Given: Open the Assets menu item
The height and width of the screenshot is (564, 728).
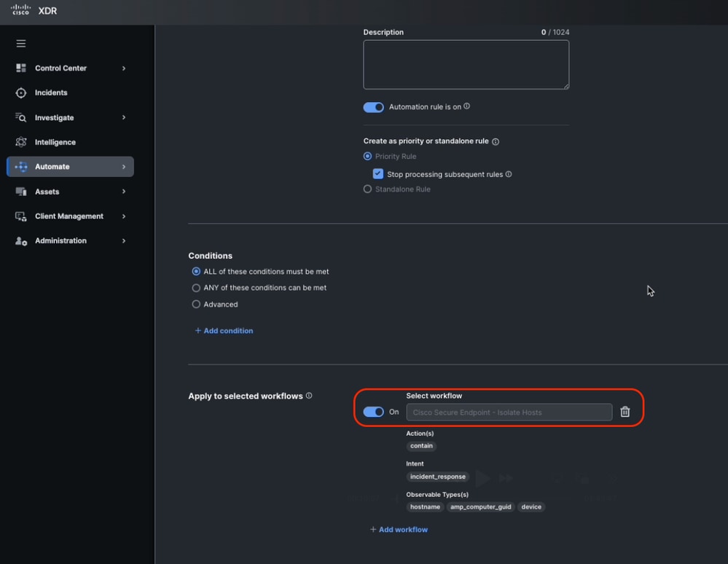Looking at the screenshot, I should (70, 191).
